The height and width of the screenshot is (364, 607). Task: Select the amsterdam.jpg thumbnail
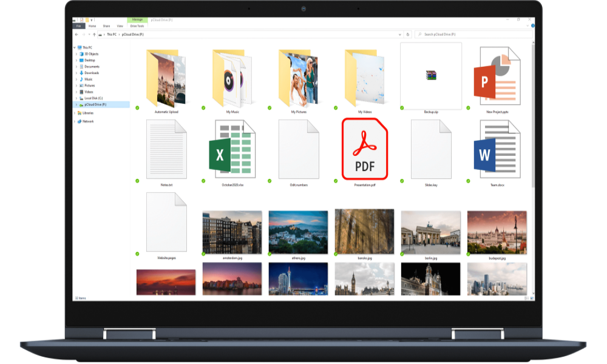(232, 232)
